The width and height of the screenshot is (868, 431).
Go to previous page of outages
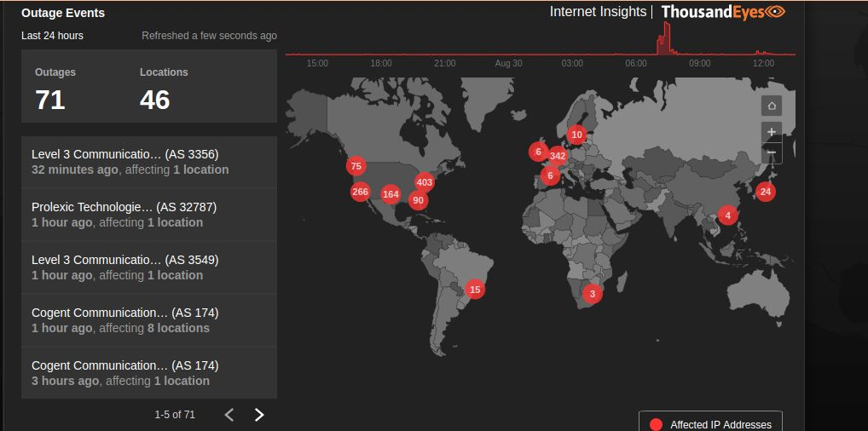click(x=229, y=415)
